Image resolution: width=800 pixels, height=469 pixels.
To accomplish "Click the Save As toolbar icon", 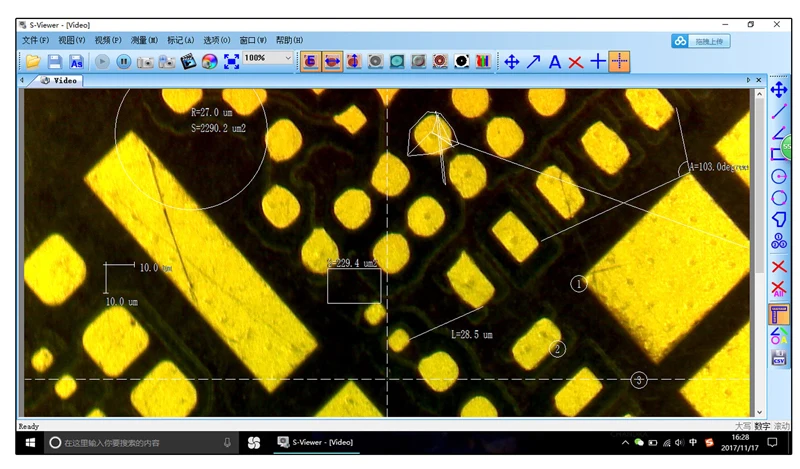I will (x=77, y=62).
